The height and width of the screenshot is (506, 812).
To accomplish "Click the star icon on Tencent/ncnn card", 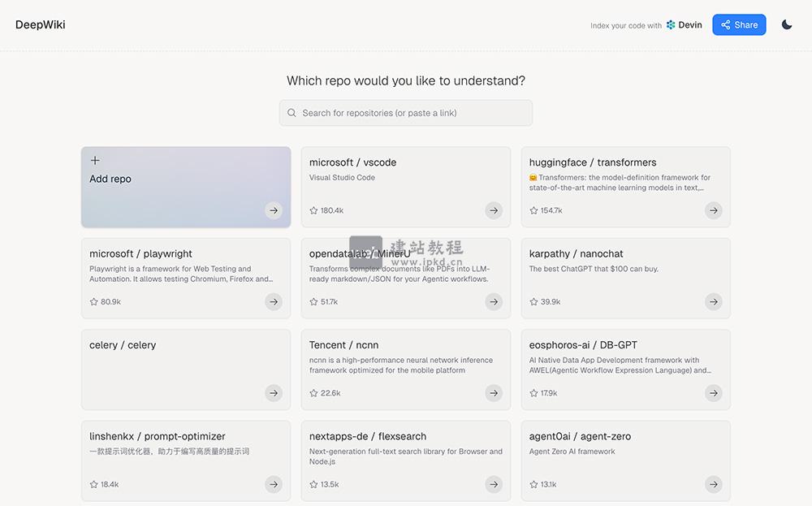I will coord(313,392).
